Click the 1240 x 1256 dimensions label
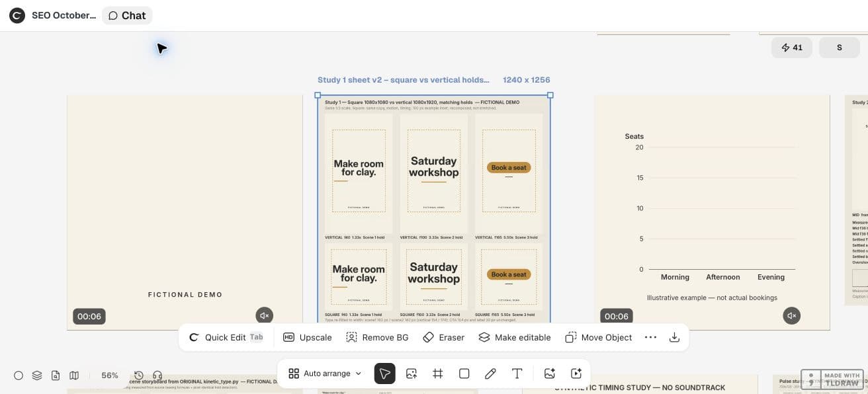Screen dimensions: 868x394 [x=527, y=80]
